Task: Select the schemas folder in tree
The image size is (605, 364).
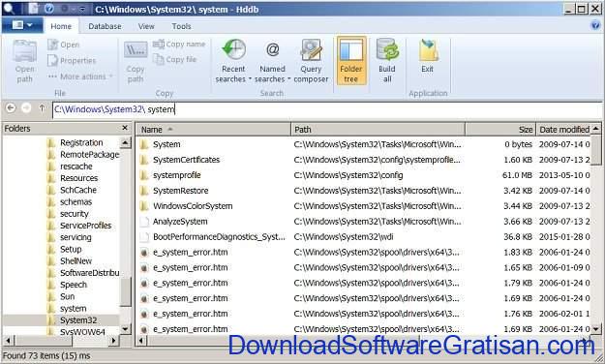Action: pyautogui.click(x=70, y=202)
